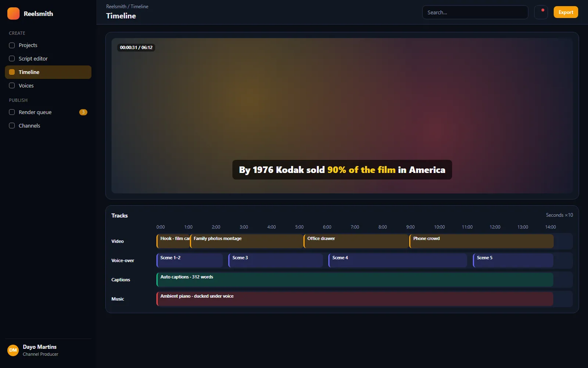Click the Tracks panel heading
This screenshot has height=368, width=588.
119,216
